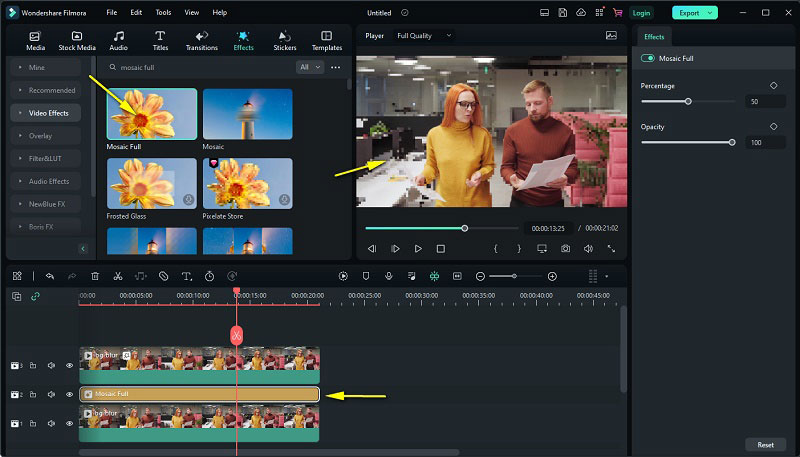Expand the Recommended category
The image size is (800, 457).
(45, 90)
